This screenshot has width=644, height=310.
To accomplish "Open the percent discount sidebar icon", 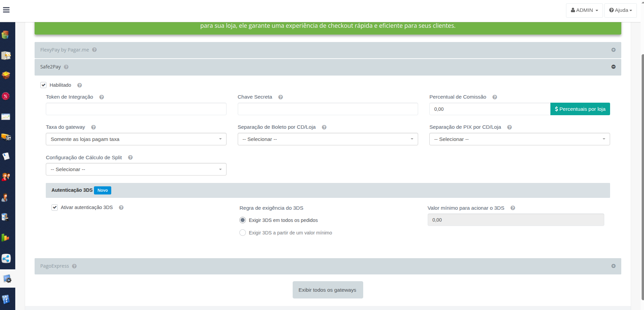I will tap(6, 96).
